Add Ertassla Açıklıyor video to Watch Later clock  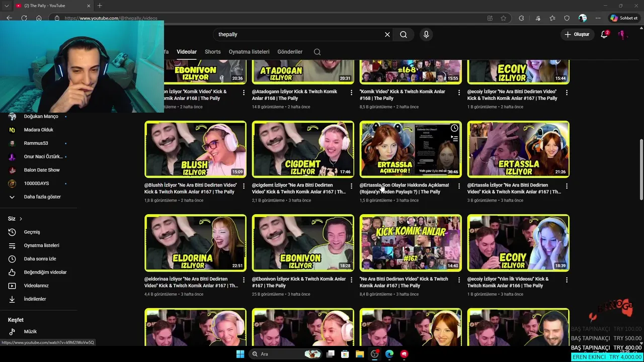454,128
